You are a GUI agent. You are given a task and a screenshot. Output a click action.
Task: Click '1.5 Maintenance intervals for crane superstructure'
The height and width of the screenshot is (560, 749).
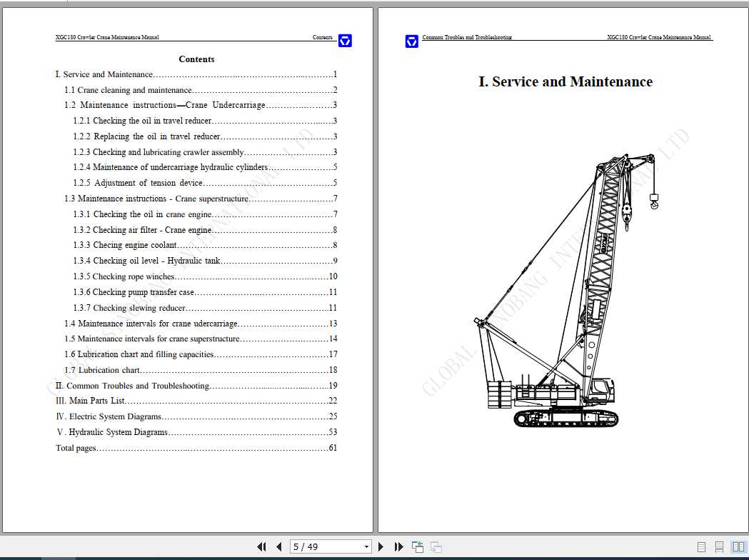tap(201, 339)
